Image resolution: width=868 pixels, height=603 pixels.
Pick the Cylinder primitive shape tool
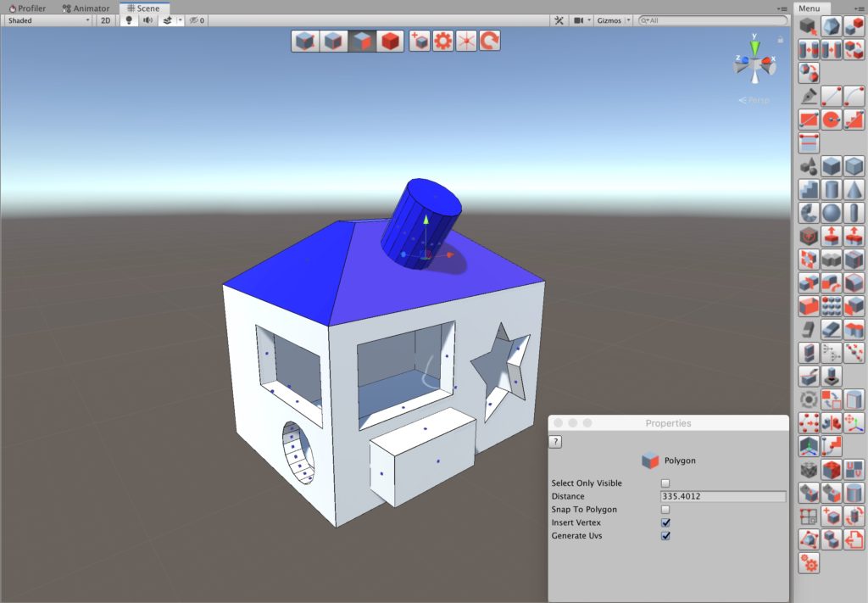coord(832,189)
